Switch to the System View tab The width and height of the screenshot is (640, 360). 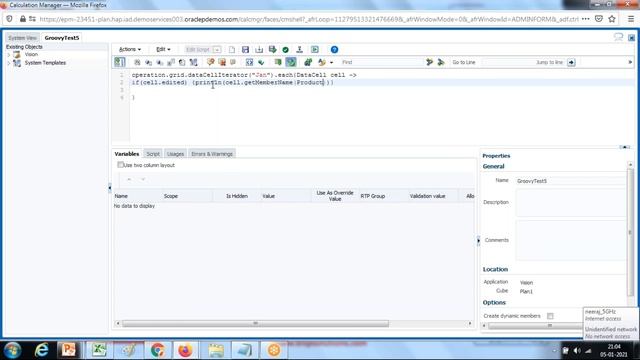coord(22,38)
